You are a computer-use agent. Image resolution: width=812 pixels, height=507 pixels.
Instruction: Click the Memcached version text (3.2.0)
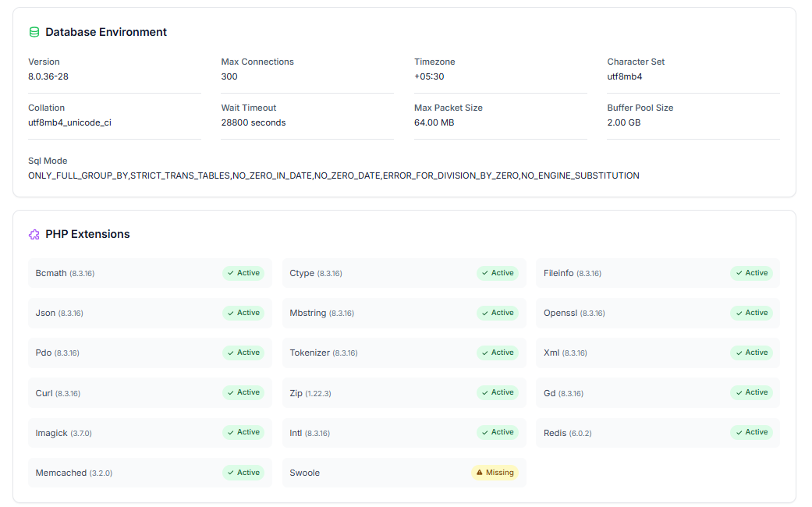click(101, 473)
